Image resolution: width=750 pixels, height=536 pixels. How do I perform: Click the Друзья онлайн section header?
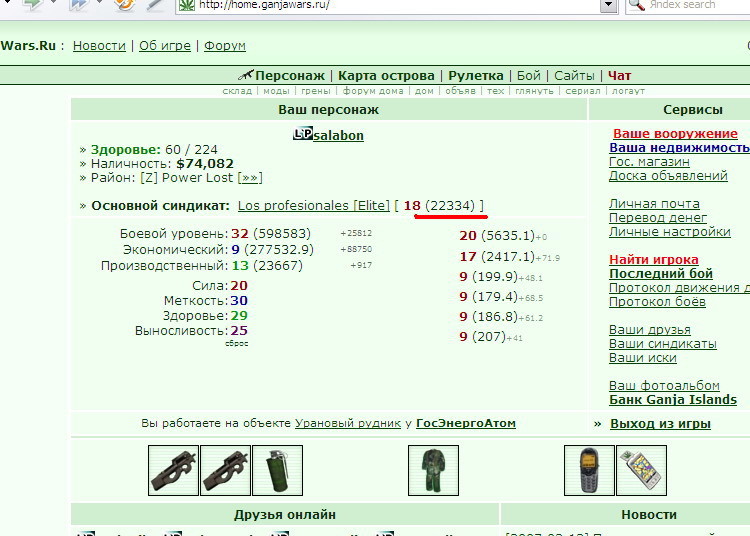click(285, 514)
